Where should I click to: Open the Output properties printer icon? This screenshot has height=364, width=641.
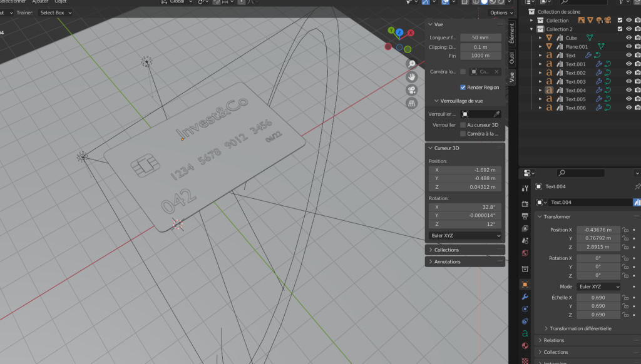tap(525, 216)
